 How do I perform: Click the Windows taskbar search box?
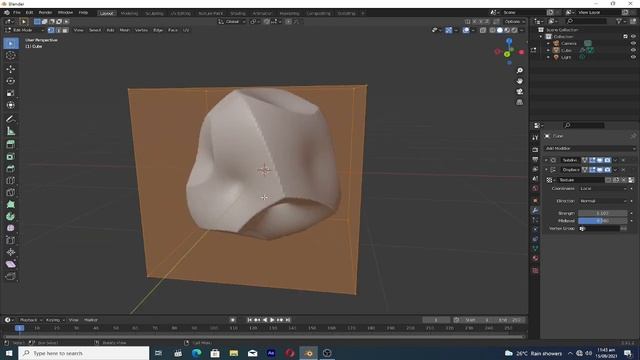84,353
